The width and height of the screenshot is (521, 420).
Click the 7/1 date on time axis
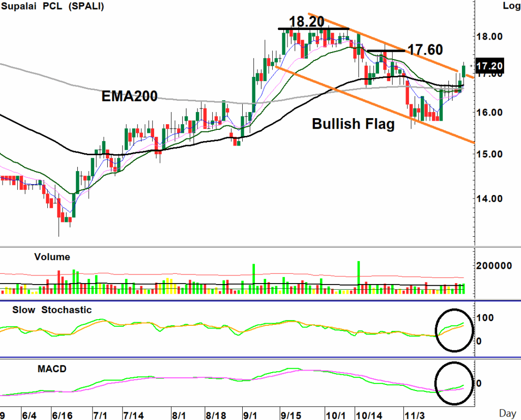pos(100,415)
